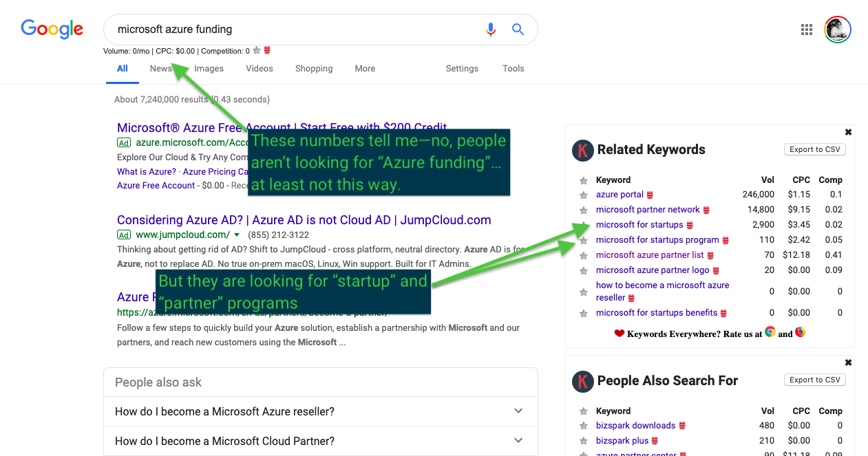Image resolution: width=868 pixels, height=456 pixels.
Task: Export People Also Search For to CSV
Action: (x=815, y=380)
